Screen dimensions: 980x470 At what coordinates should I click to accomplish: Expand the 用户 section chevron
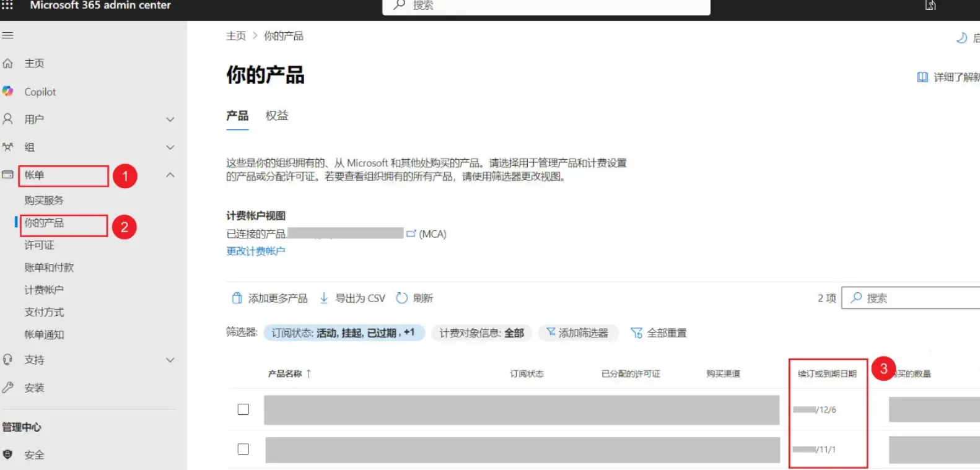click(x=170, y=120)
